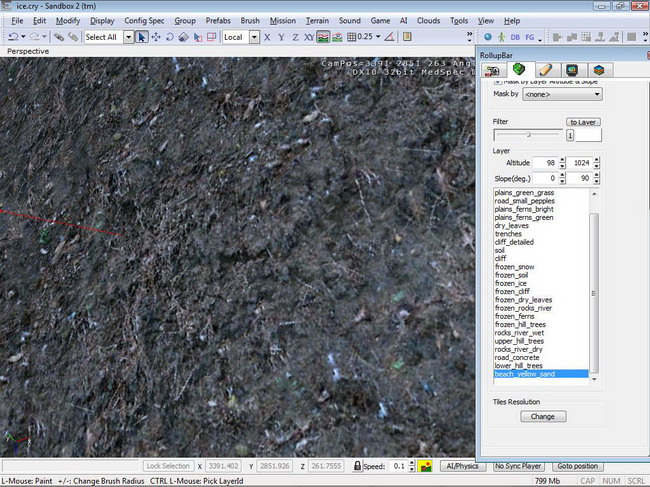Expand toolbar options arrow after FG
Image resolution: width=650 pixels, height=487 pixels.
(540, 40)
